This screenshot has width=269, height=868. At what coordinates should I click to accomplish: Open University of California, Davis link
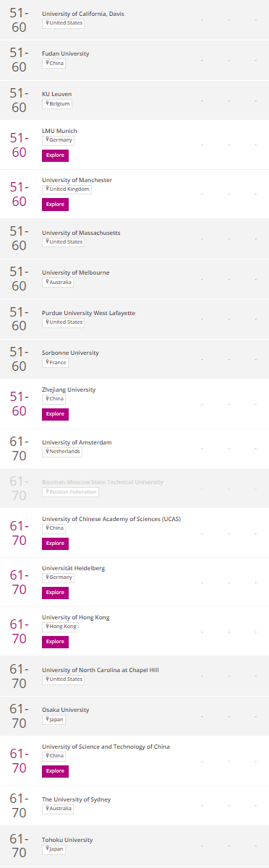82,14
